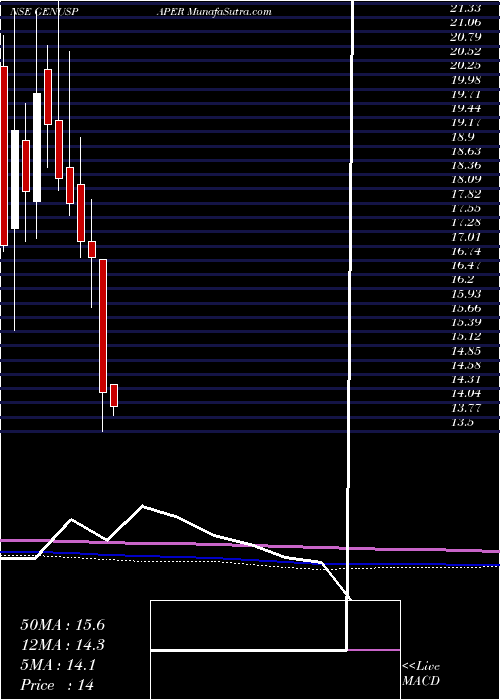
Task: Click the 'Price : 14' readout
Action: tap(57, 685)
